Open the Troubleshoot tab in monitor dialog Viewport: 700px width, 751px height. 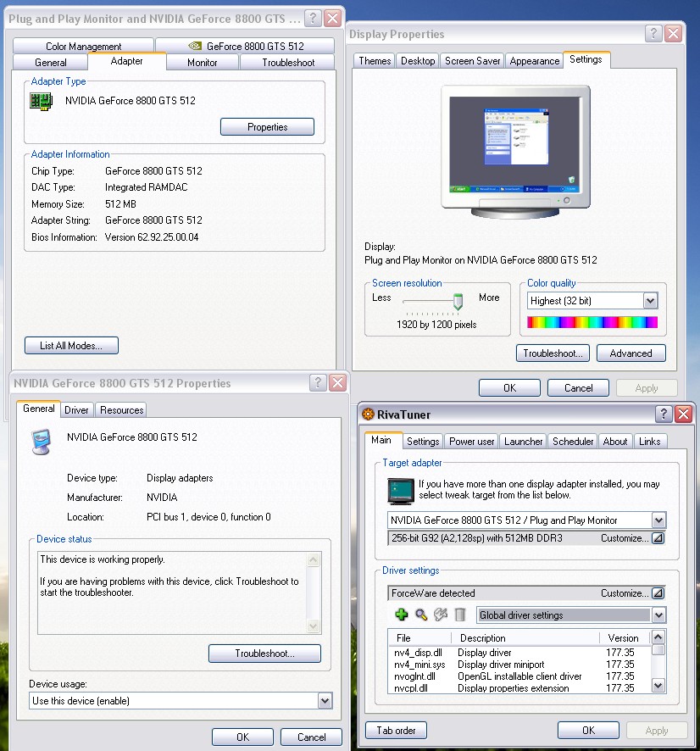tap(288, 62)
